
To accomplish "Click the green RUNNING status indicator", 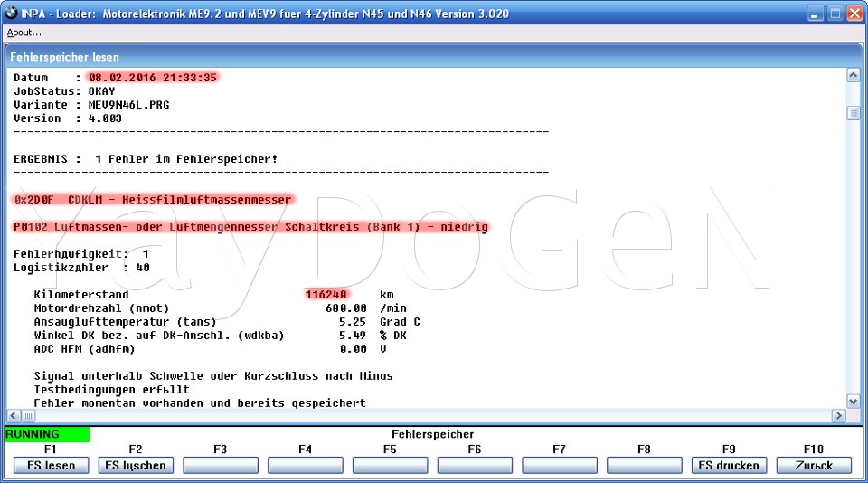I will point(47,434).
